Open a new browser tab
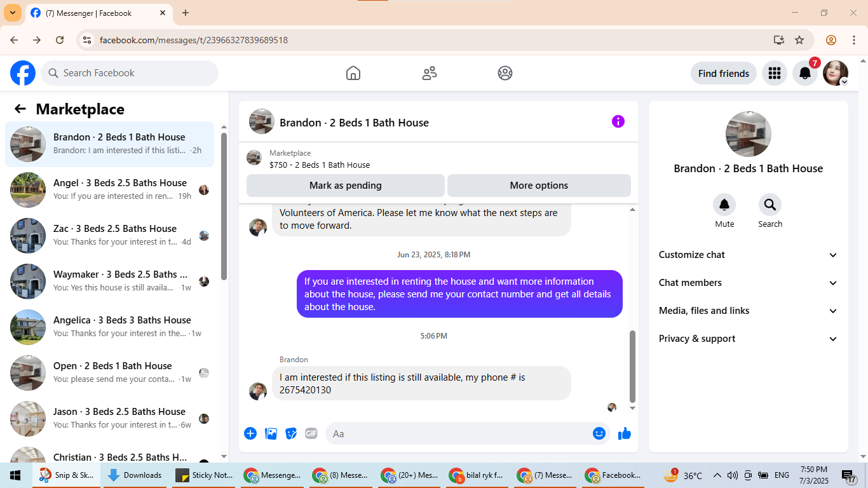 186,13
